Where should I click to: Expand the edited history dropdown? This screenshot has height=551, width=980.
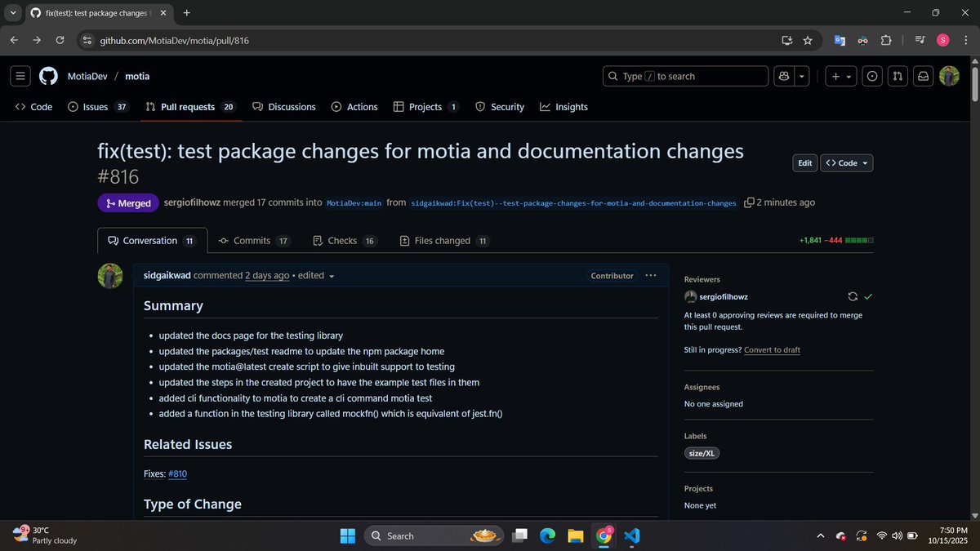click(317, 276)
